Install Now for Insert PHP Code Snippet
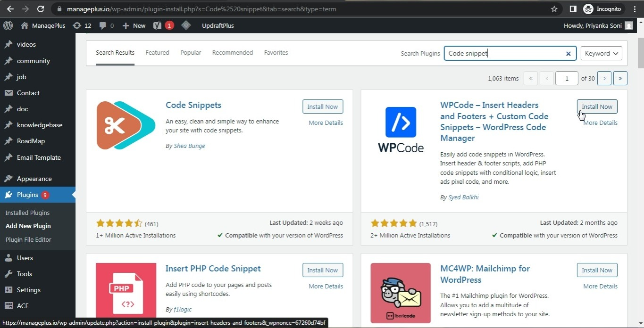Viewport: 644px width, 328px height. pos(323,270)
